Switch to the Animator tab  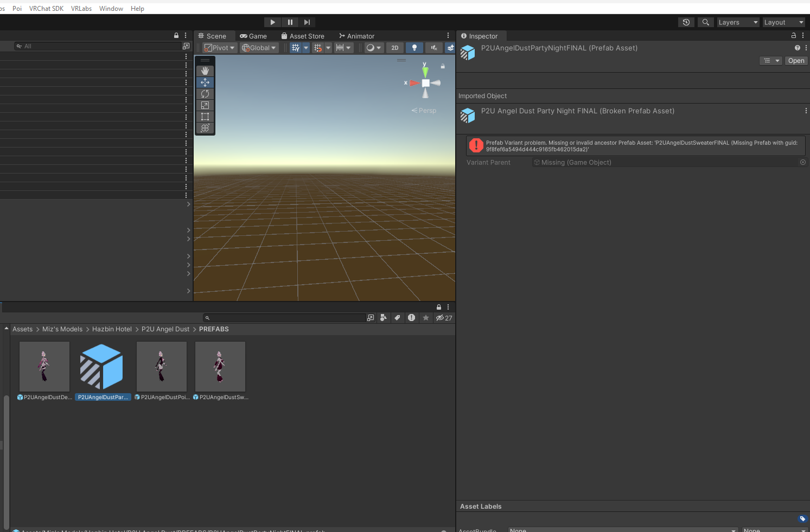tap(356, 36)
